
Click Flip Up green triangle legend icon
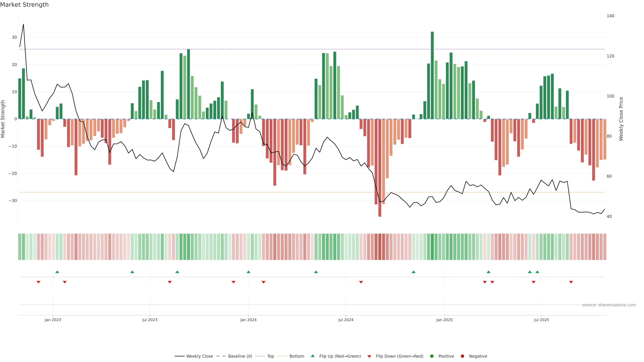coord(312,356)
